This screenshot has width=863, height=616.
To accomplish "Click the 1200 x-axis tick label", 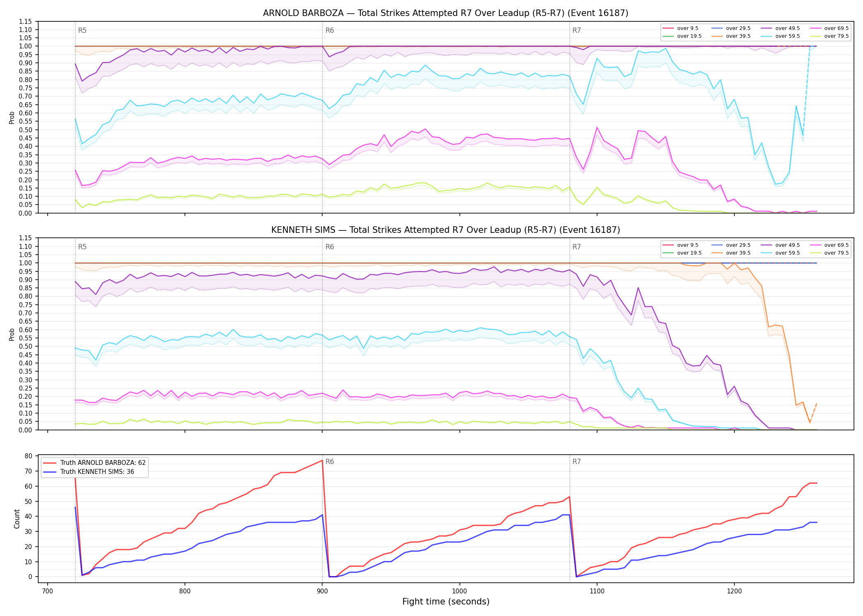I will coord(734,591).
